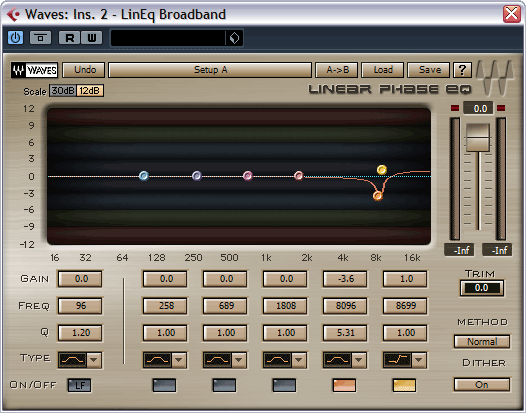Screen dimensions: 526x413
Task: Select the blue LF band marker on graph
Action: 144,176
